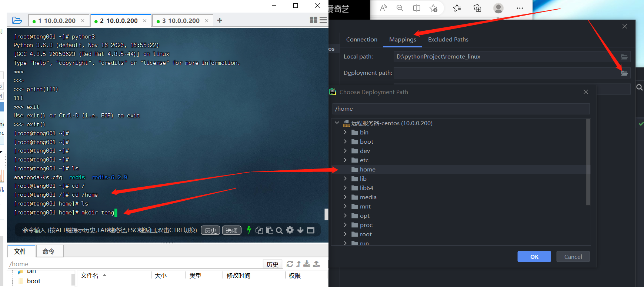This screenshot has width=644, height=287.
Task: Go up one directory in file panel
Action: (x=298, y=264)
